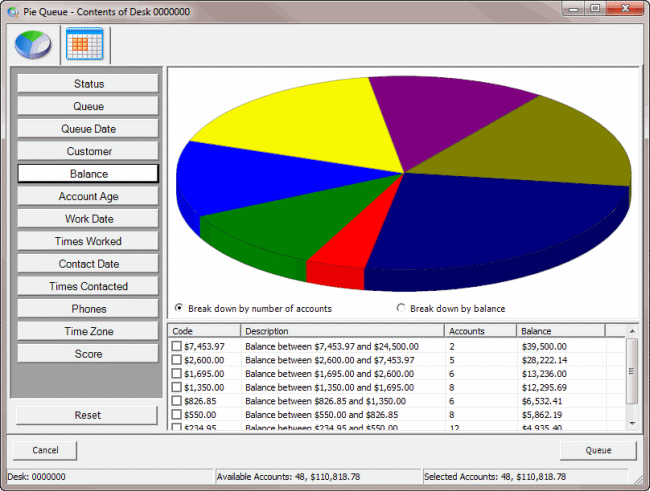
Task: Click the $5,862.19 balance cell
Action: coord(542,415)
